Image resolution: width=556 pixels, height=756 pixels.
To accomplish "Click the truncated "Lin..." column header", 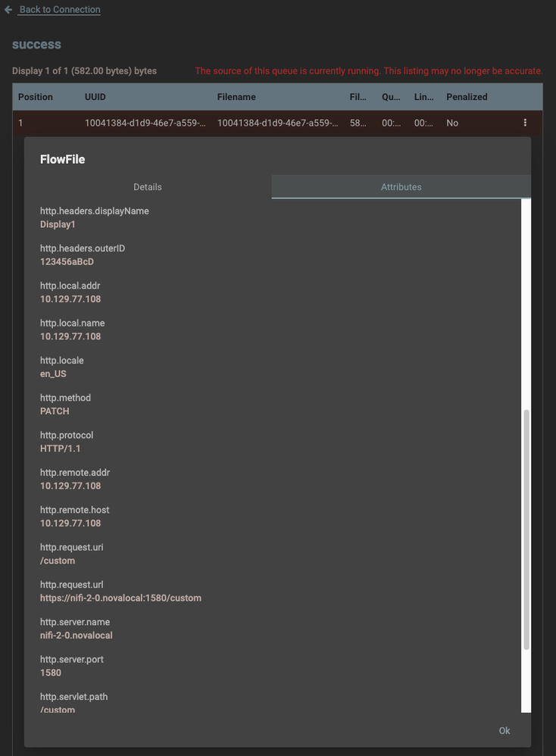I will (424, 97).
